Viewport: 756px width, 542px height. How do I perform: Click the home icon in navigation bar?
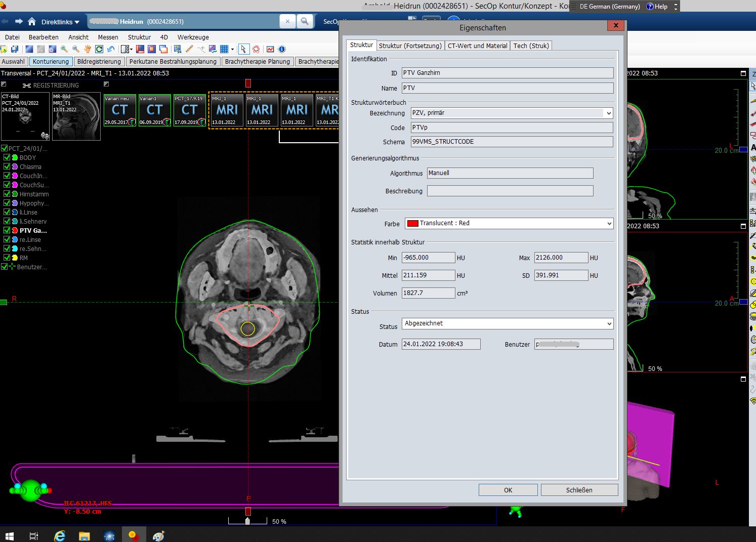pyautogui.click(x=32, y=22)
